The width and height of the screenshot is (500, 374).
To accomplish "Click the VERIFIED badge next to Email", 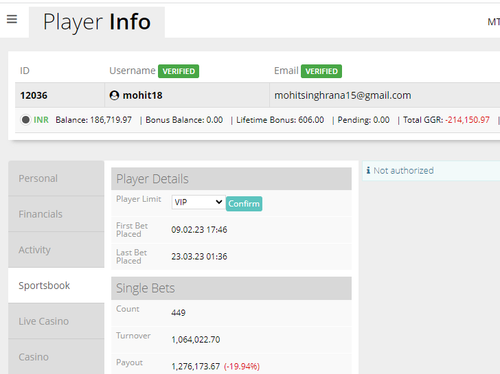I will click(321, 71).
